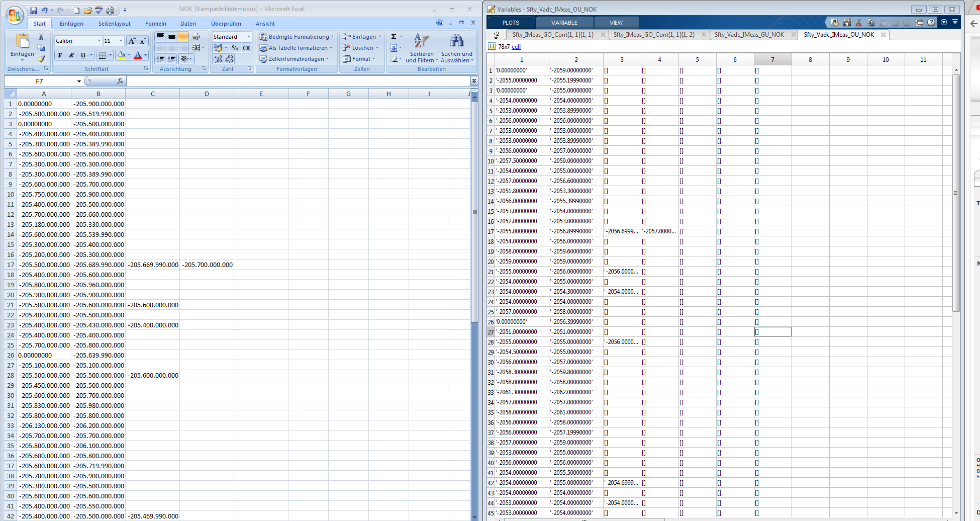980x521 pixels.
Task: Click the Excel Save icon in quick access
Action: (34, 10)
